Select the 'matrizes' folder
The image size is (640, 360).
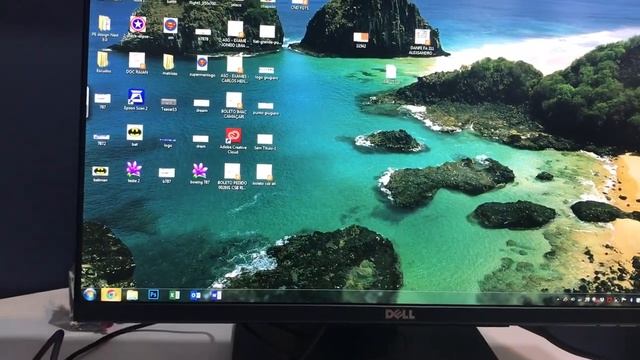(169, 65)
